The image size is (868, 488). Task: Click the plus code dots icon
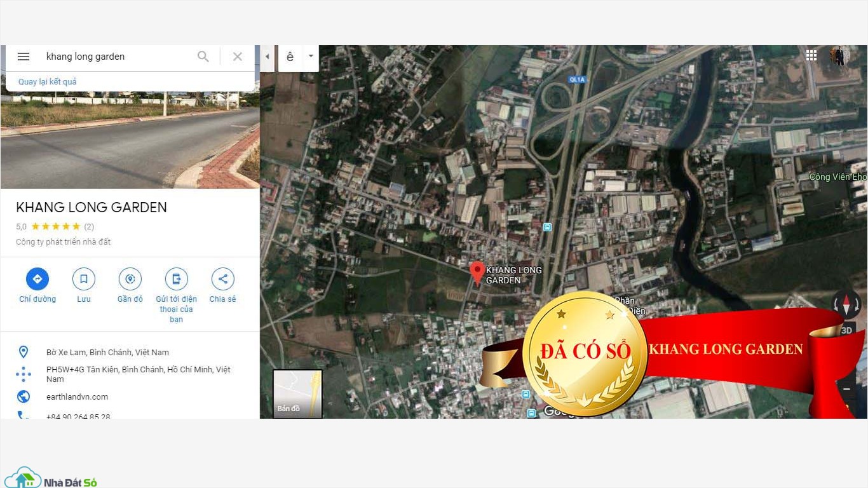click(x=24, y=374)
